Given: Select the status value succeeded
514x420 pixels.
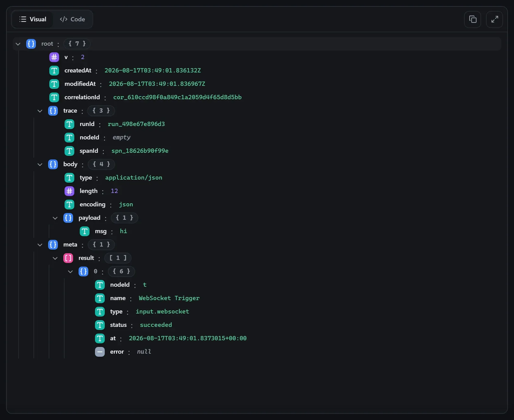Looking at the screenshot, I should tap(156, 325).
